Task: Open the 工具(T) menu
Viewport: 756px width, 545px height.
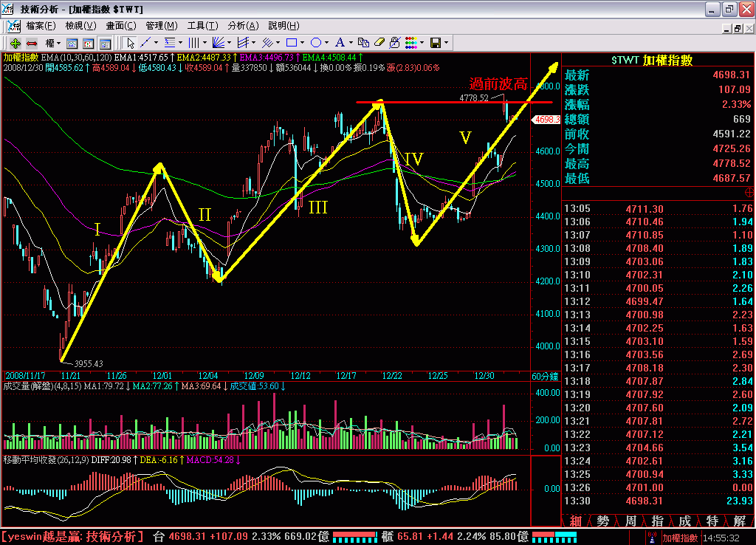Action: point(202,26)
